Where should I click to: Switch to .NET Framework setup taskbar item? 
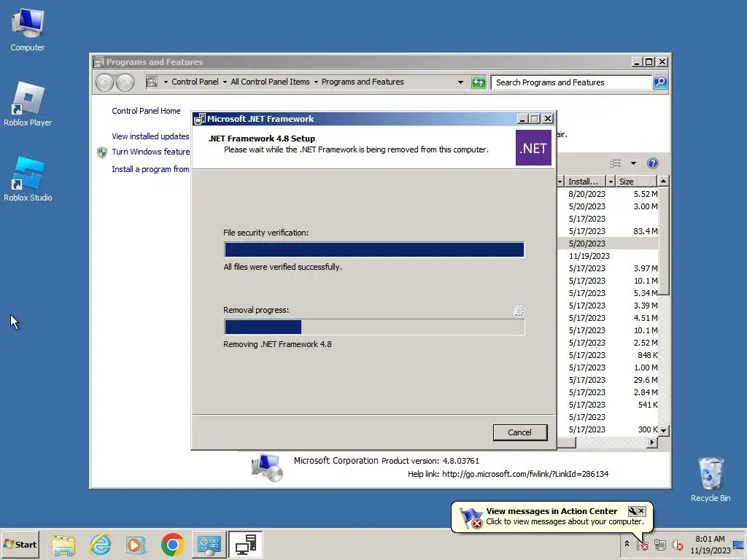point(246,544)
